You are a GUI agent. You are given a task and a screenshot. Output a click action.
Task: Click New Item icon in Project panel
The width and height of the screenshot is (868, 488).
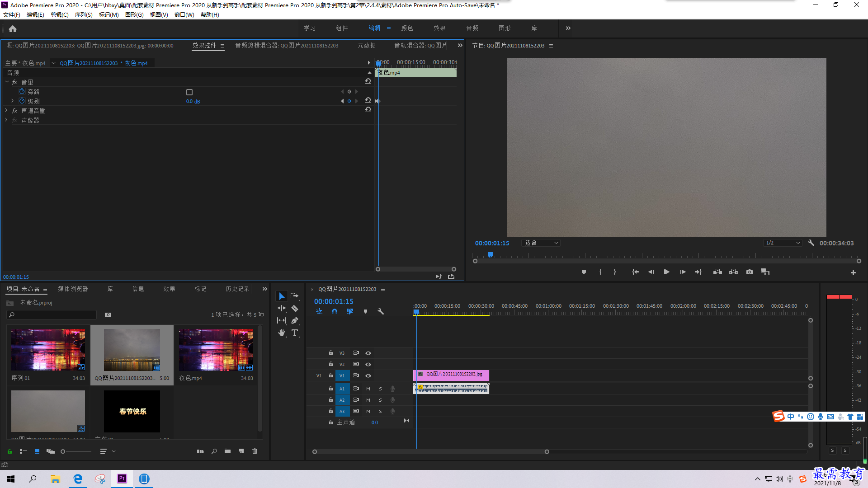tap(241, 451)
